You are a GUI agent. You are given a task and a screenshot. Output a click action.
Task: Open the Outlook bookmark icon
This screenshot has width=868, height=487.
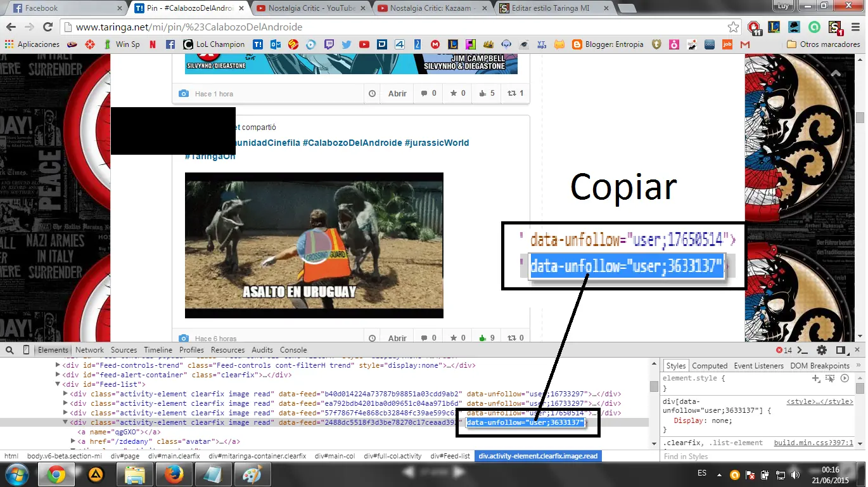[x=275, y=44]
